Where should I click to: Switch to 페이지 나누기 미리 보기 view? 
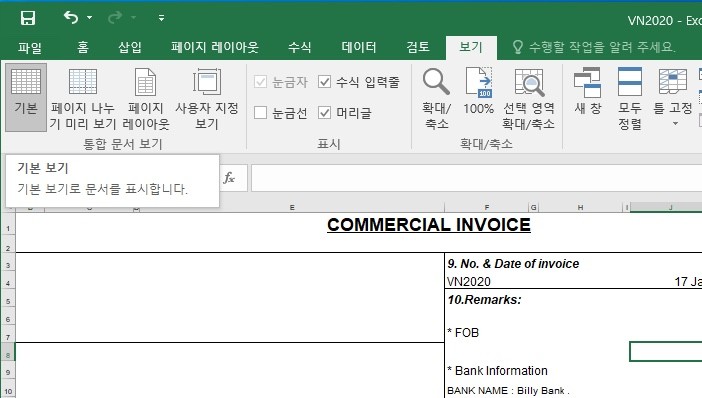point(83,97)
